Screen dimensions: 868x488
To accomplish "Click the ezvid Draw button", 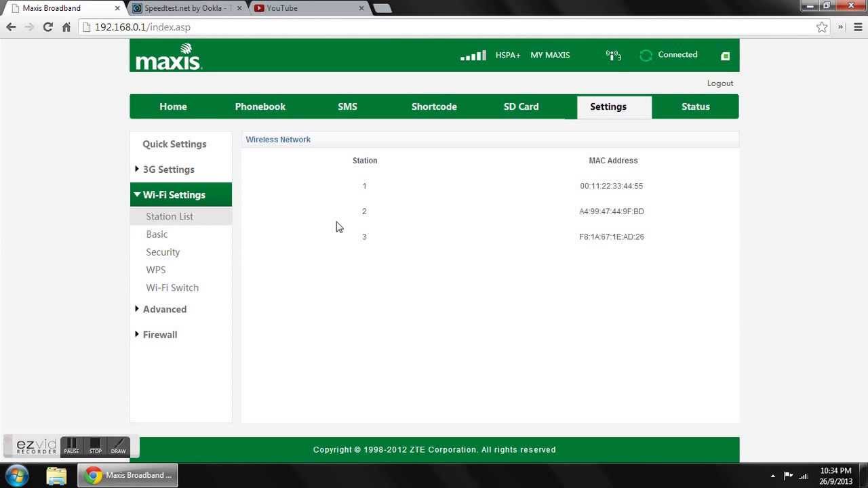I will click(118, 446).
